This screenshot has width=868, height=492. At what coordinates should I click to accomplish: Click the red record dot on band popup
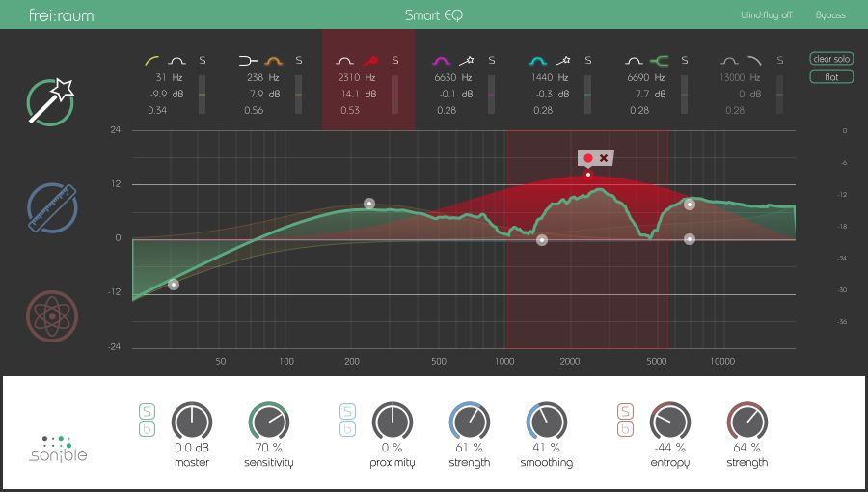pyautogui.click(x=587, y=157)
